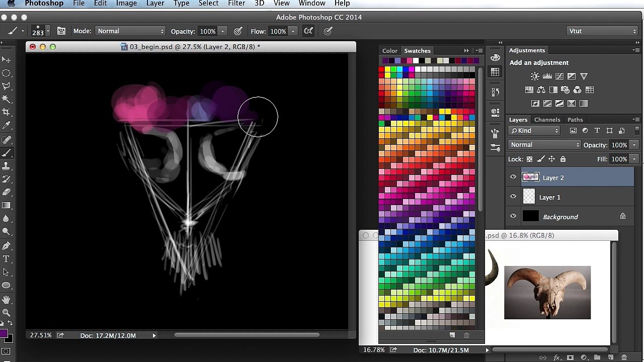Add a Brightness/Contrast adjustment
Image resolution: width=644 pixels, height=362 pixels.
coord(535,76)
